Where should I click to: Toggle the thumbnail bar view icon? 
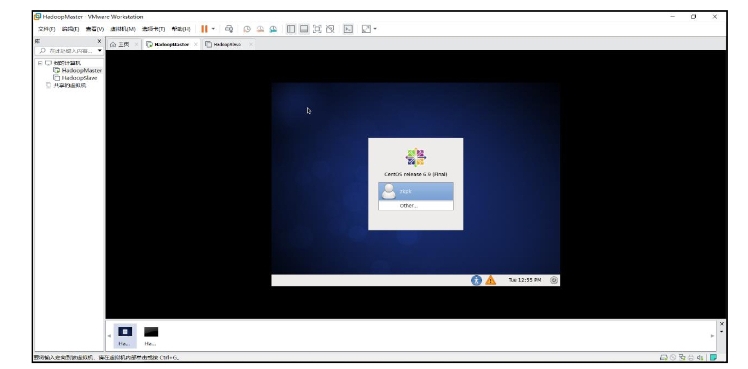(304, 29)
